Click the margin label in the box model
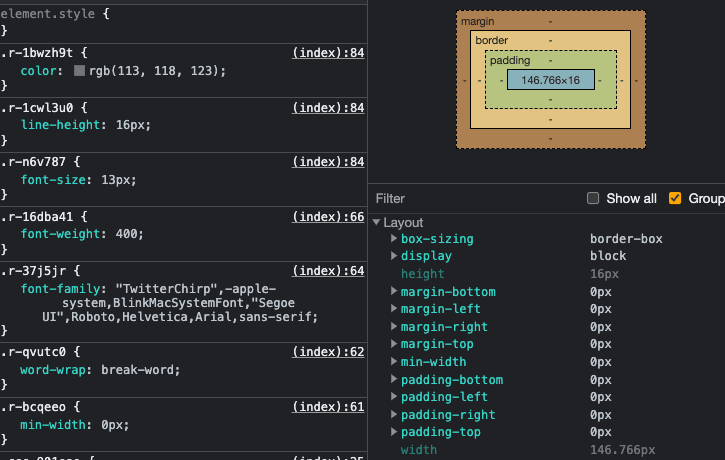 (x=478, y=21)
